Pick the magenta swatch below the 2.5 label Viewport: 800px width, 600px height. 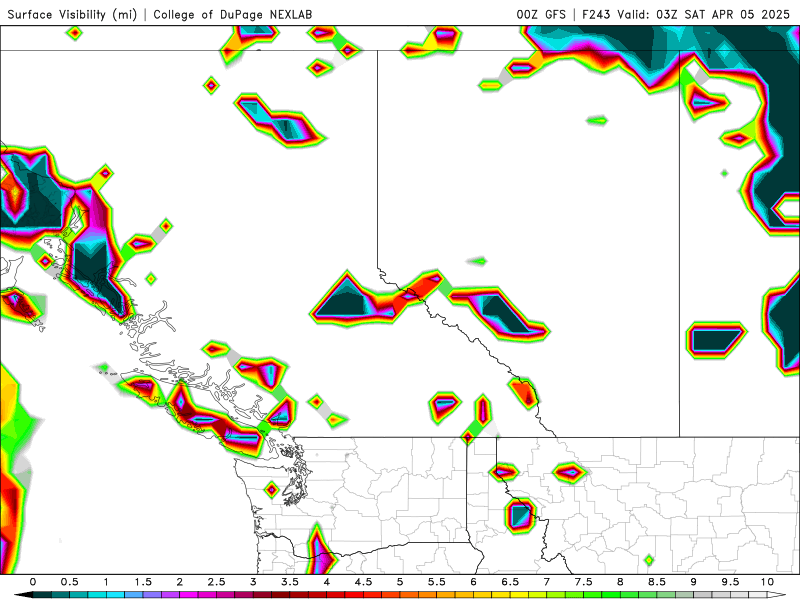point(226,595)
